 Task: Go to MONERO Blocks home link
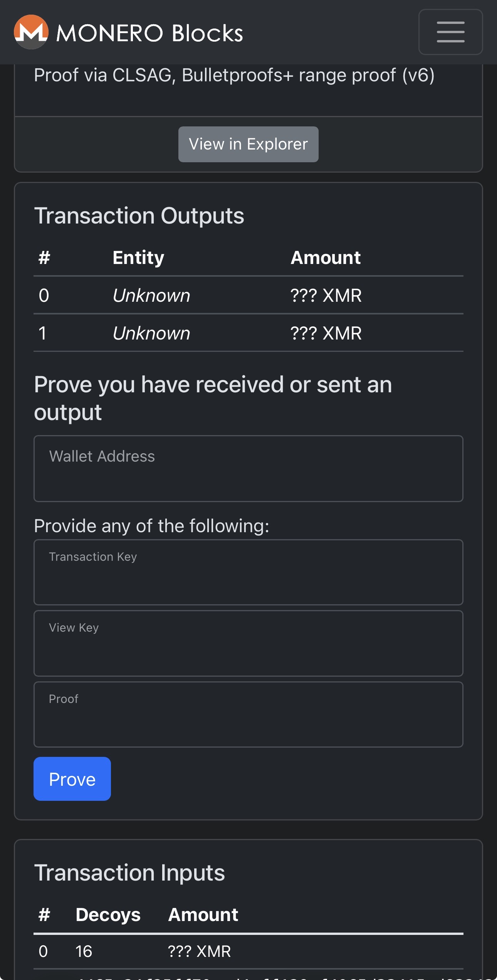(x=149, y=33)
